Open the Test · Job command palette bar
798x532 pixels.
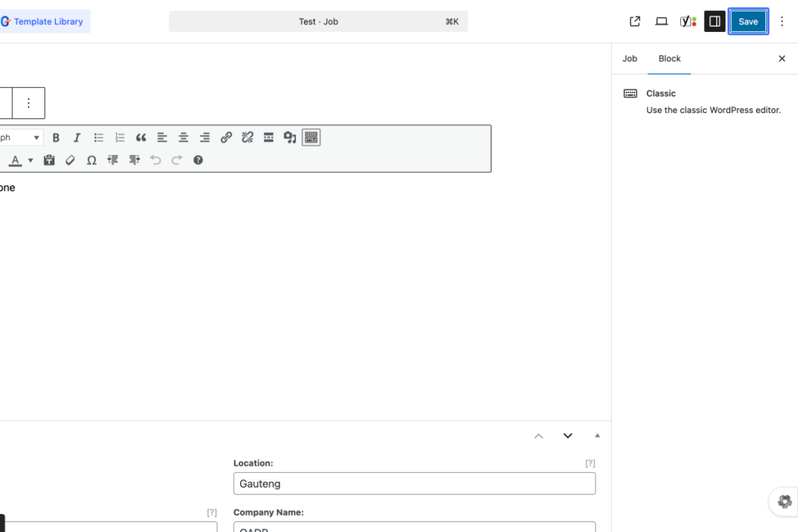click(x=318, y=21)
